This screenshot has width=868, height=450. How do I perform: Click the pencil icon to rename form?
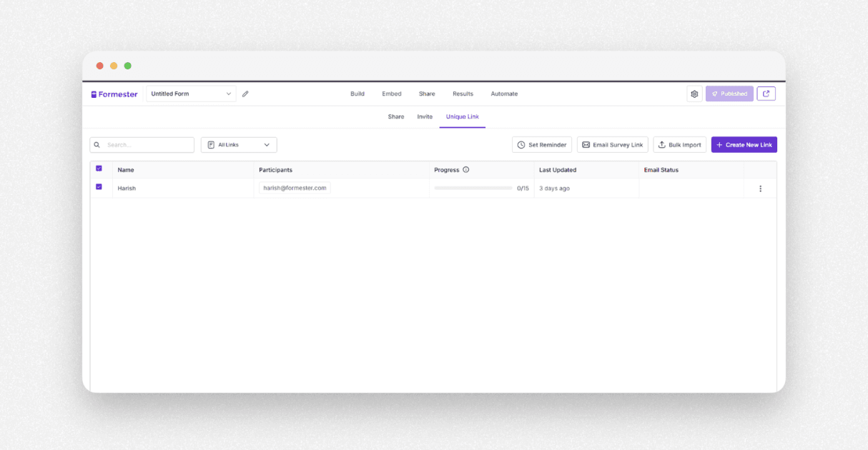(x=245, y=94)
